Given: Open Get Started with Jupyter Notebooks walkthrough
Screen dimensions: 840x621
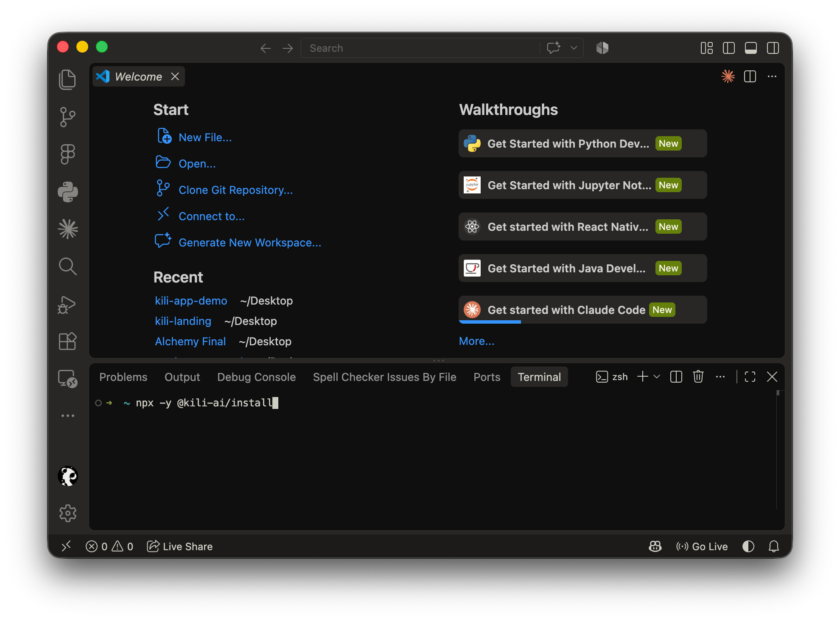Looking at the screenshot, I should [x=582, y=185].
